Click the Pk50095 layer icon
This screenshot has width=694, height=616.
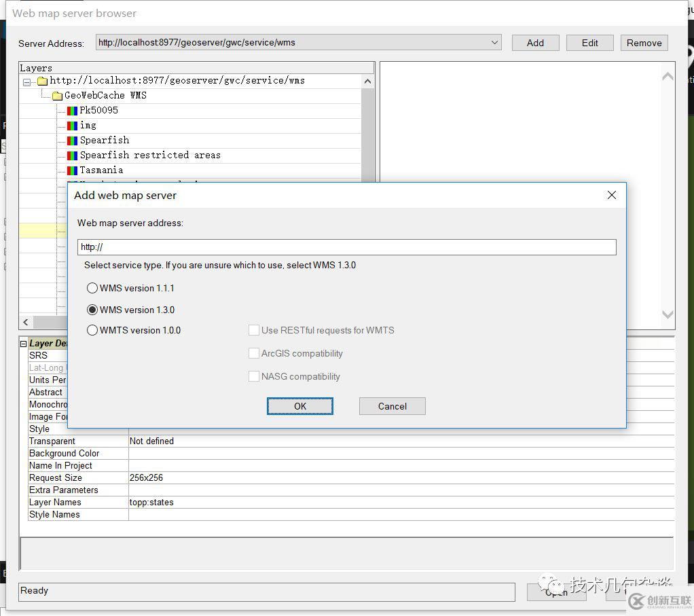72,111
